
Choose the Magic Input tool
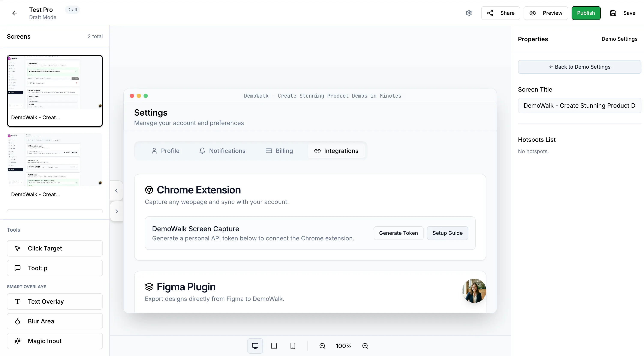tap(55, 341)
